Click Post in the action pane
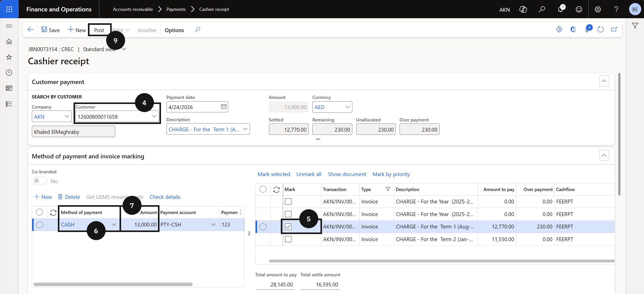This screenshot has width=644, height=294. point(99,30)
